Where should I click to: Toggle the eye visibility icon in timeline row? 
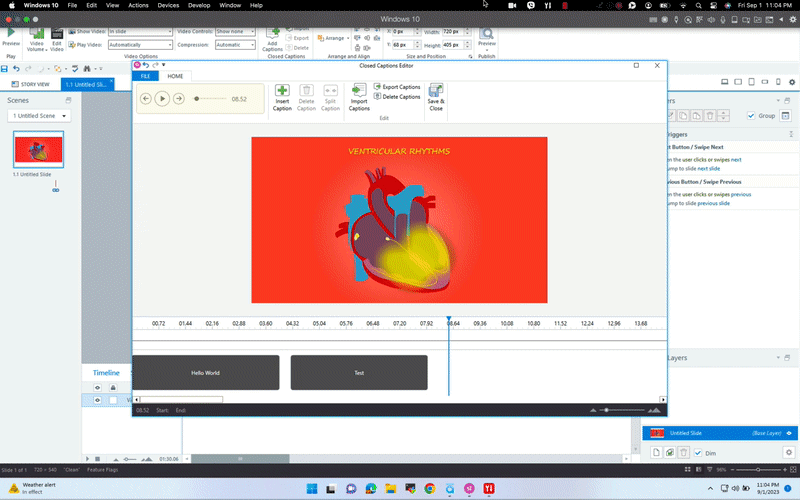(97, 400)
